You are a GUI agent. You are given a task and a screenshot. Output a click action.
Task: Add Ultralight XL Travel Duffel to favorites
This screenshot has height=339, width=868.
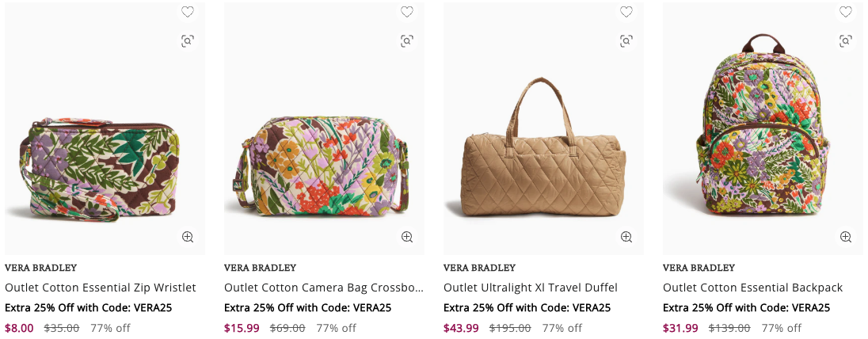click(x=626, y=12)
